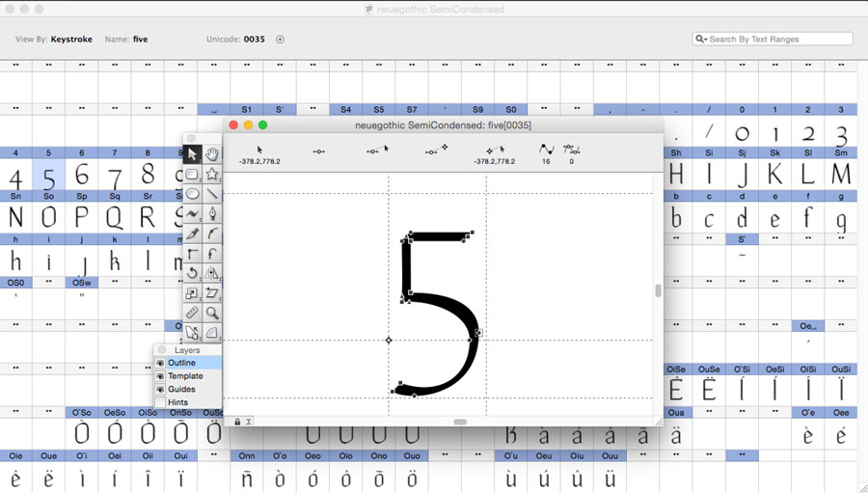Activate the Rotate tool

(192, 274)
